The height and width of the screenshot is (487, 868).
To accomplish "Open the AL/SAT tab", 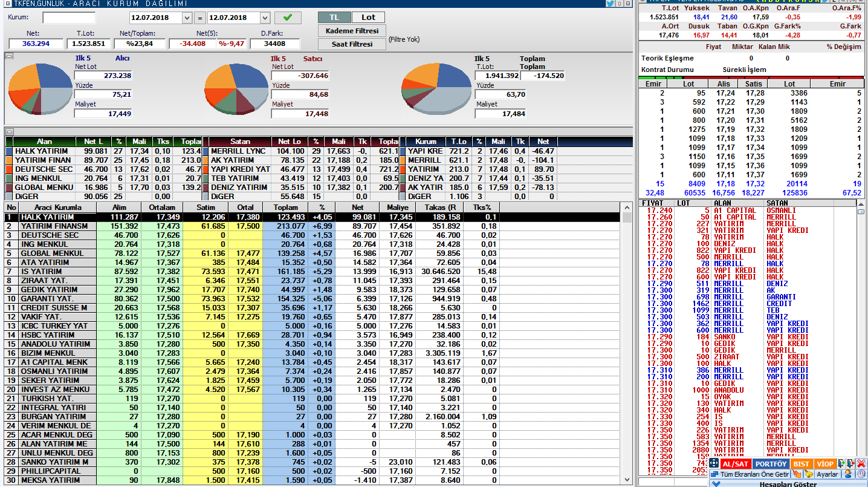I will click(736, 463).
